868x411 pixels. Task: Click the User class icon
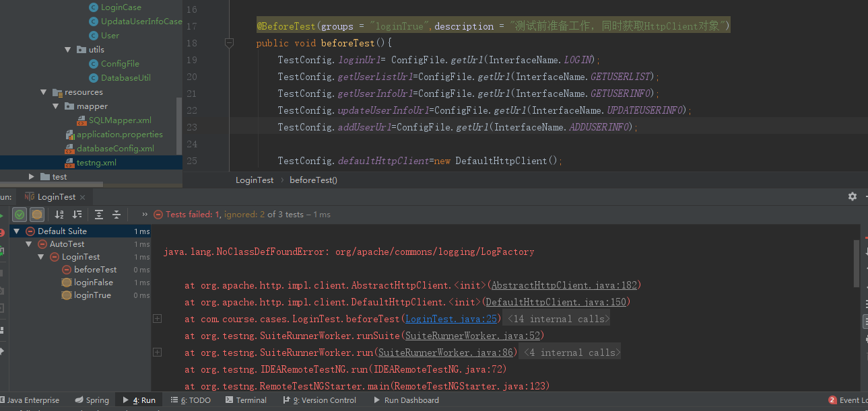(x=94, y=36)
